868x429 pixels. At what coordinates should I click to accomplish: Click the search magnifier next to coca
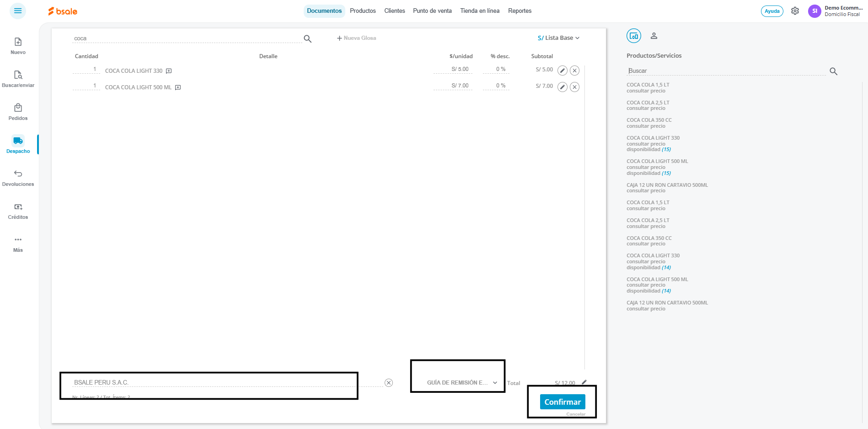click(x=308, y=39)
